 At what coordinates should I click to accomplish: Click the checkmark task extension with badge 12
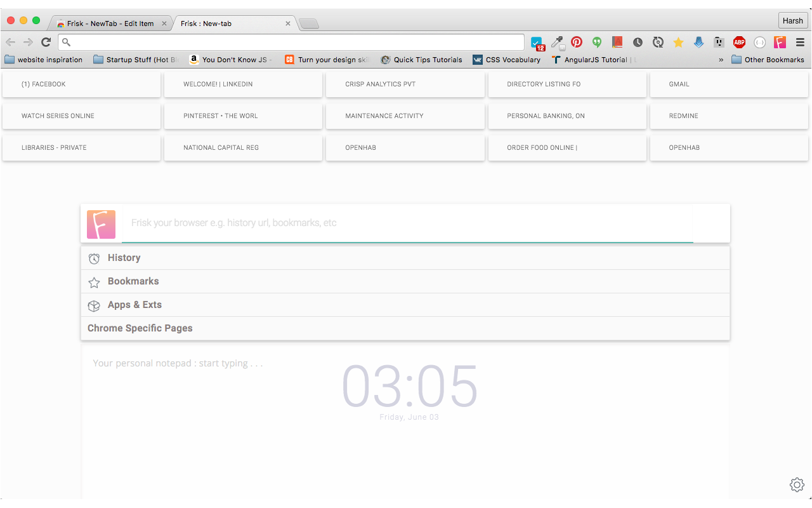(537, 43)
